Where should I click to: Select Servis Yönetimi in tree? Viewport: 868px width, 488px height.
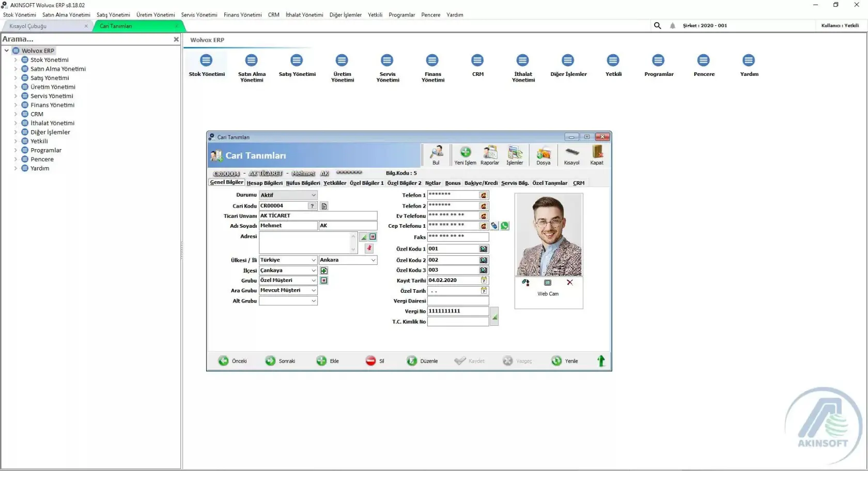(x=52, y=96)
